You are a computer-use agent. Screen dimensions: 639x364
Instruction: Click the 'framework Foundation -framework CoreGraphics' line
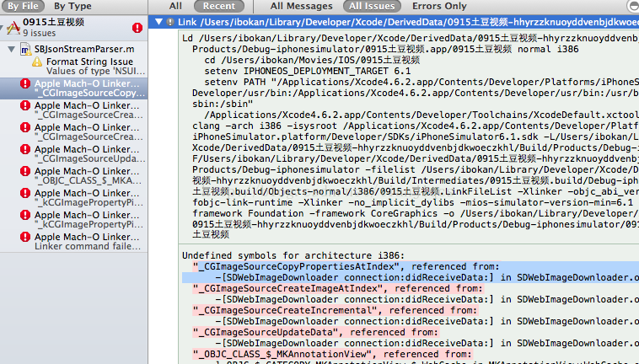[x=416, y=214]
